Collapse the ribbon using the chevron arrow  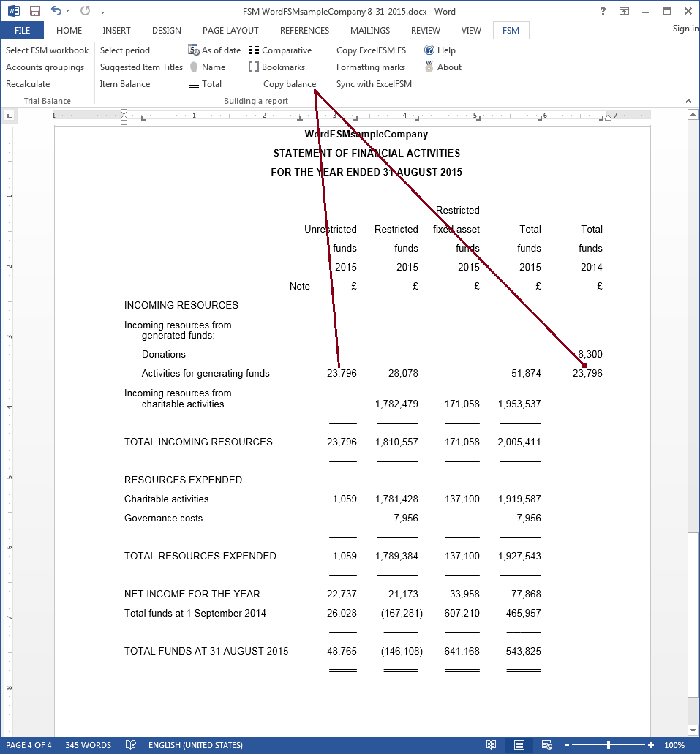(688, 101)
